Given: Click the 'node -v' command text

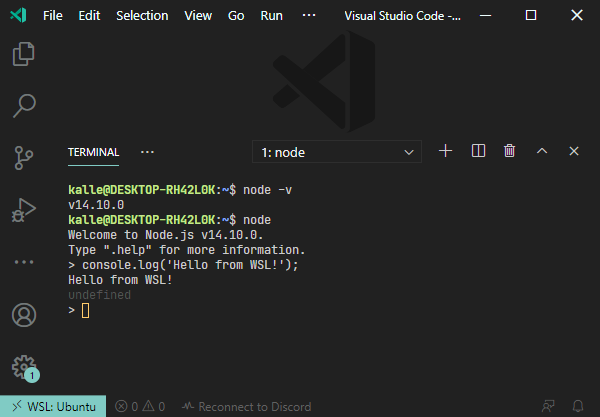Looking at the screenshot, I should [267, 190].
